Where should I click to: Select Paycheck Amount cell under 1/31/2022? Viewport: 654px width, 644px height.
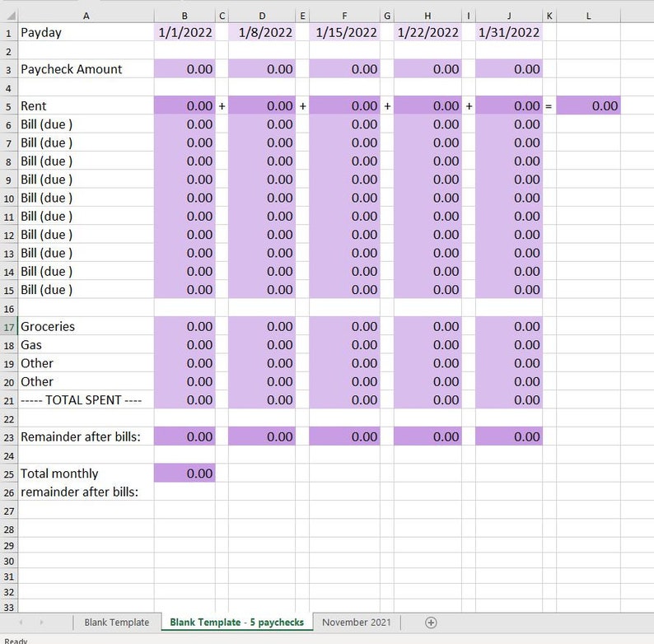coord(509,69)
